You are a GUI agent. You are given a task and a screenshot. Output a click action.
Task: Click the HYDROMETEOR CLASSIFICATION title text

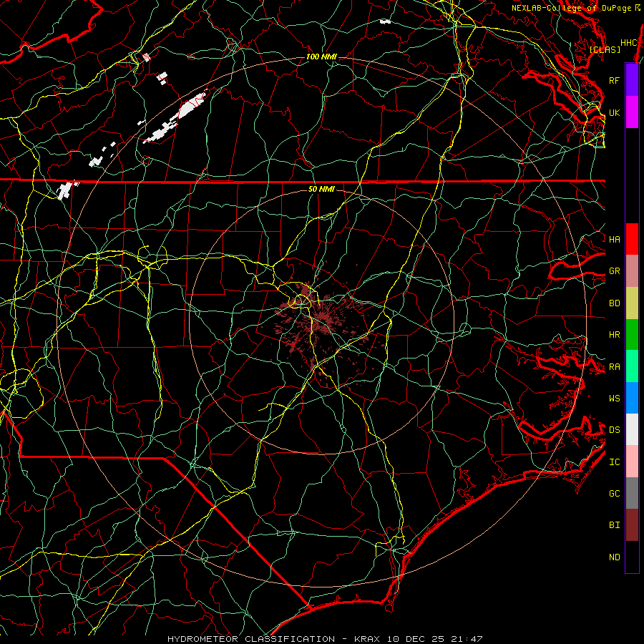tap(251, 639)
